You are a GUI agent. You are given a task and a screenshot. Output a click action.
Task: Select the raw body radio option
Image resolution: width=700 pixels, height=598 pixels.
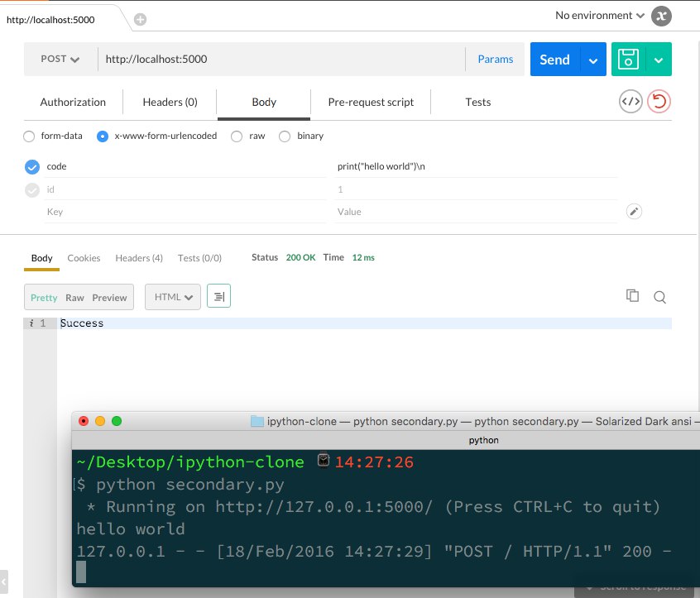(237, 136)
